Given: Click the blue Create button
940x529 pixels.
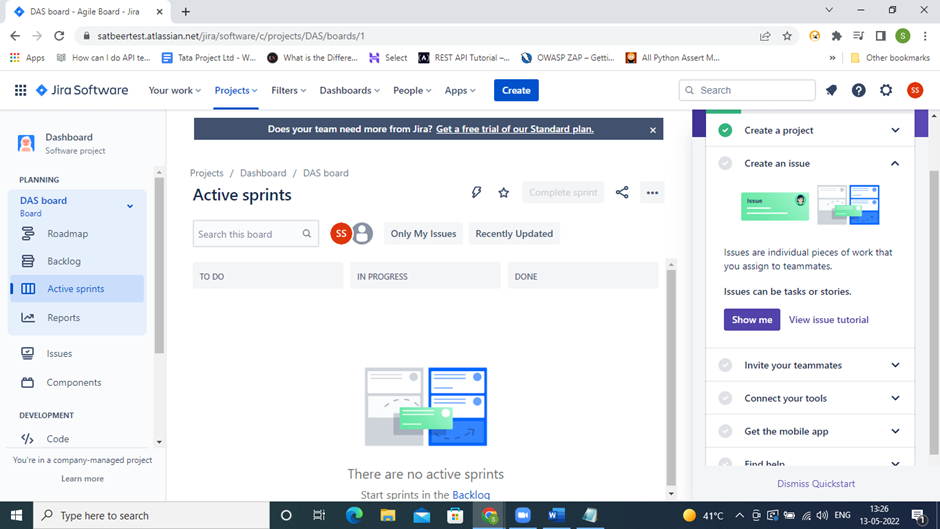Looking at the screenshot, I should coord(516,90).
